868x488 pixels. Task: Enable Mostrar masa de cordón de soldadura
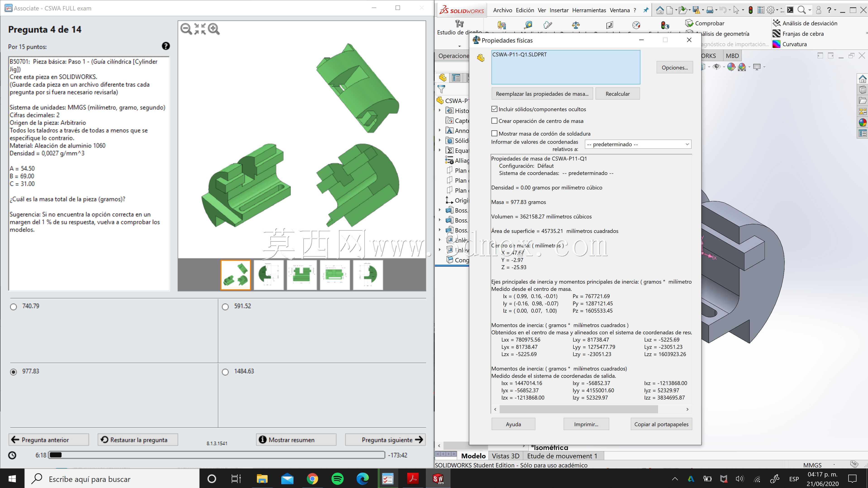coord(494,134)
